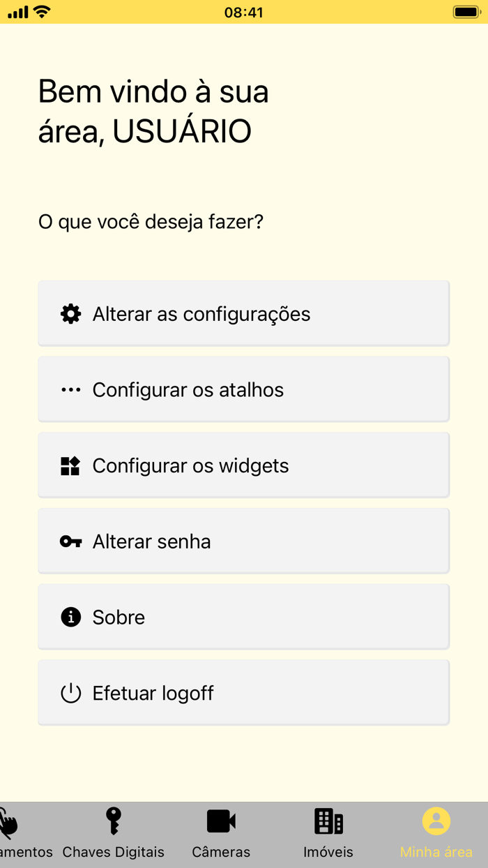
Task: Tap the clock in the status bar
Action: 244,12
